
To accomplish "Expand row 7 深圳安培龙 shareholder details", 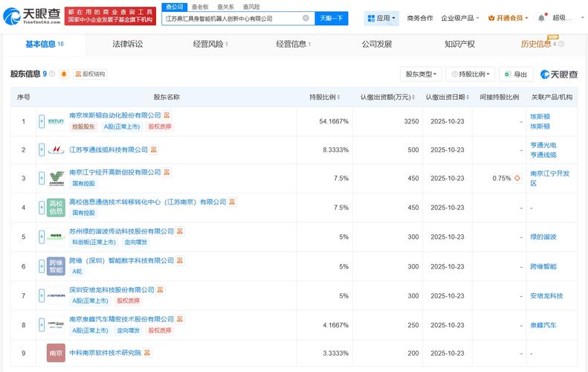I will pyautogui.click(x=42, y=296).
